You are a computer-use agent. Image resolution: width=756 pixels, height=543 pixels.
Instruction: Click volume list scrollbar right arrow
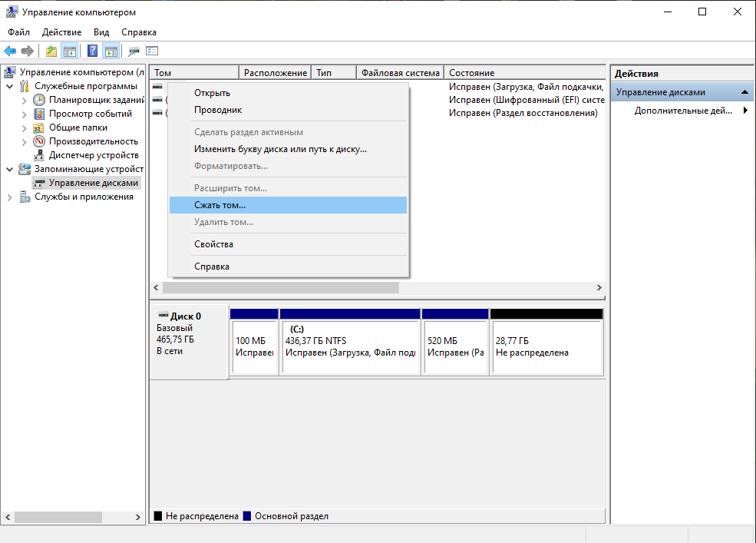click(x=599, y=288)
